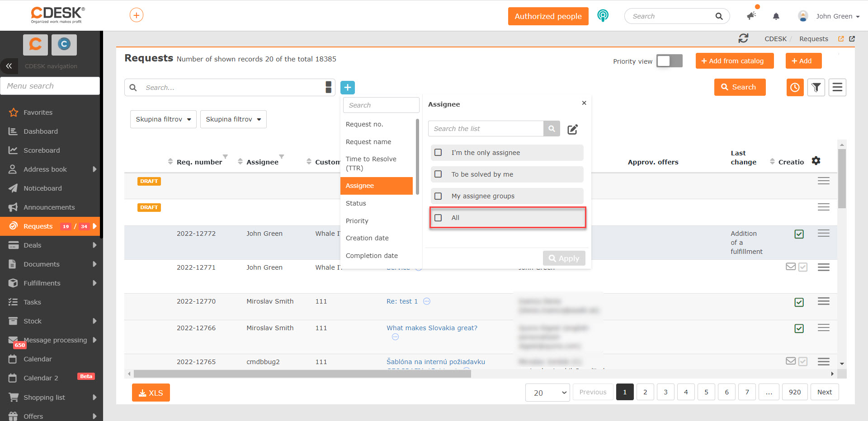Screen dimensions: 868x421
Task: Click the envelope icon on row 2022-12771
Action: [x=791, y=267]
